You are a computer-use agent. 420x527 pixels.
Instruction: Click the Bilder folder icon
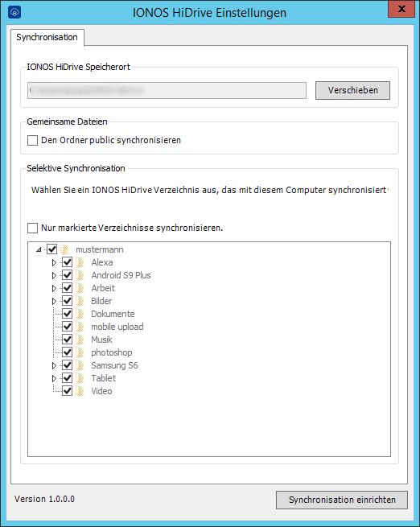point(80,301)
